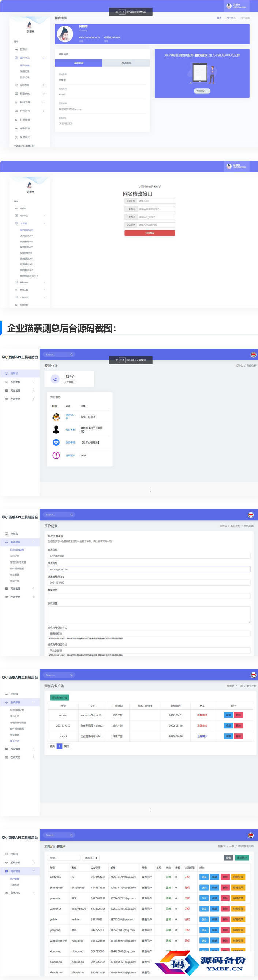258x980 pixels.
Task: Click red 立即修改 button
Action: point(150,233)
